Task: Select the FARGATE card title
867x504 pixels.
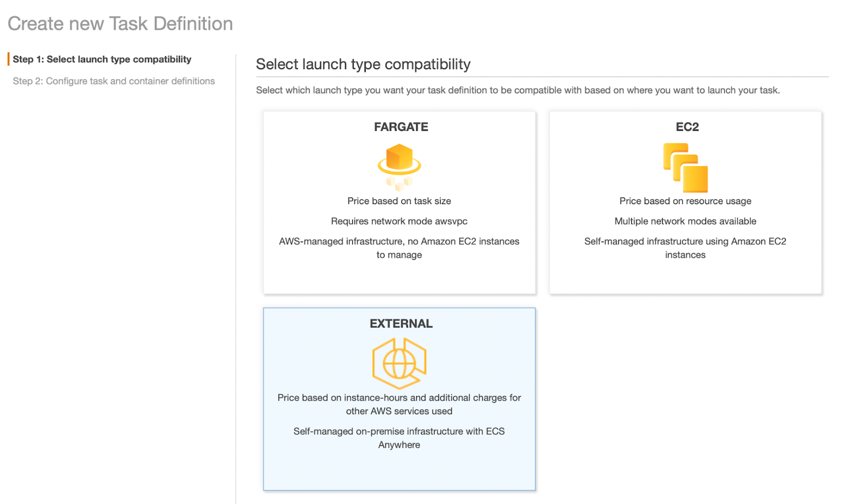Action: pos(400,127)
